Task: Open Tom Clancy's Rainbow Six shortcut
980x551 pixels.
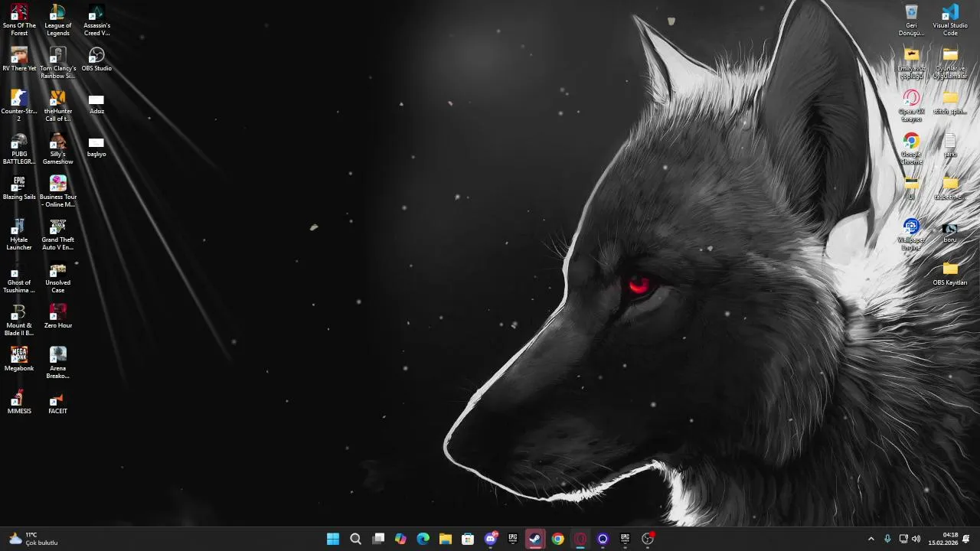Action: click(57, 63)
